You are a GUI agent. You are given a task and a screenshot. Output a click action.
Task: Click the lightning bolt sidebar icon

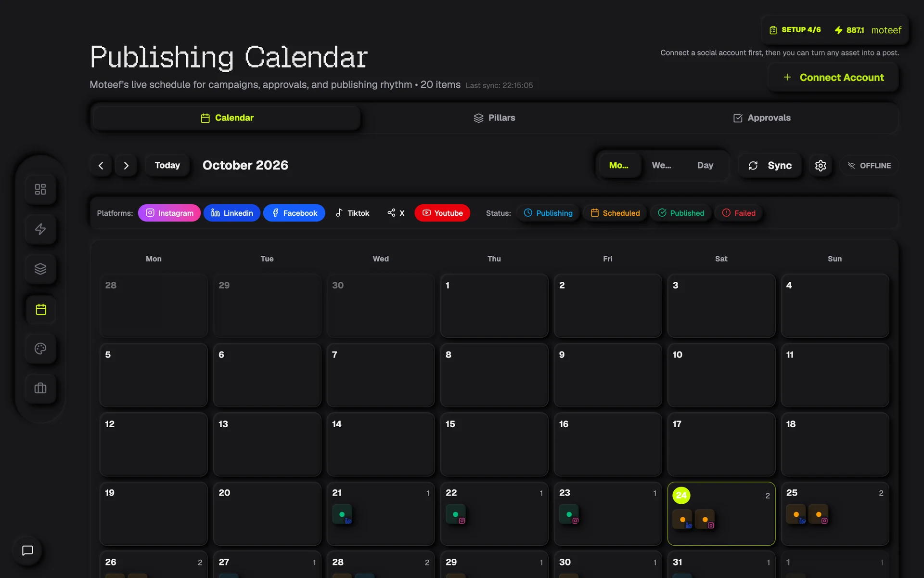pos(40,229)
